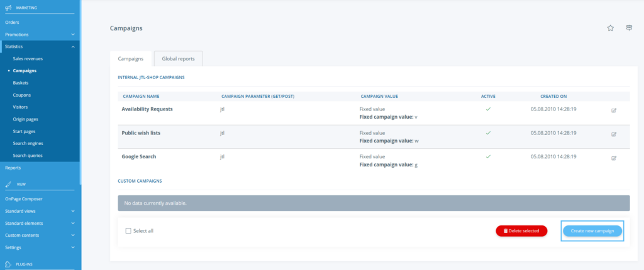
Task: Open Origin pages statistics
Action: point(25,119)
